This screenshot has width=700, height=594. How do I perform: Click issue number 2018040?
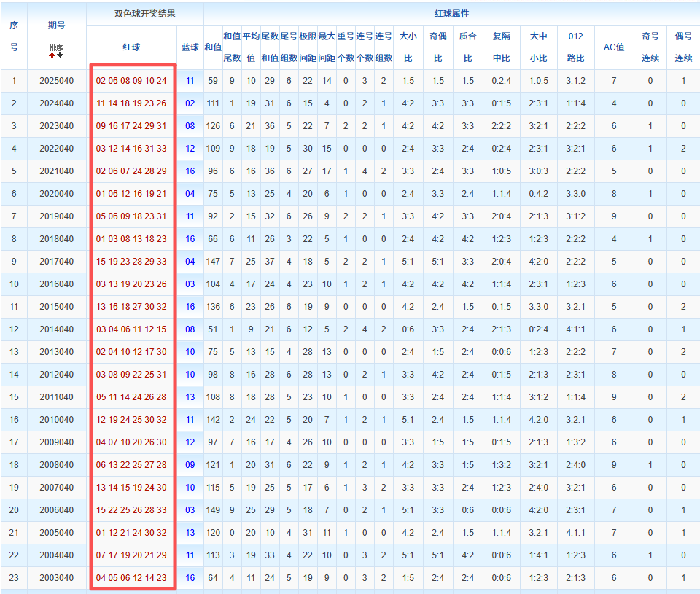[56, 239]
